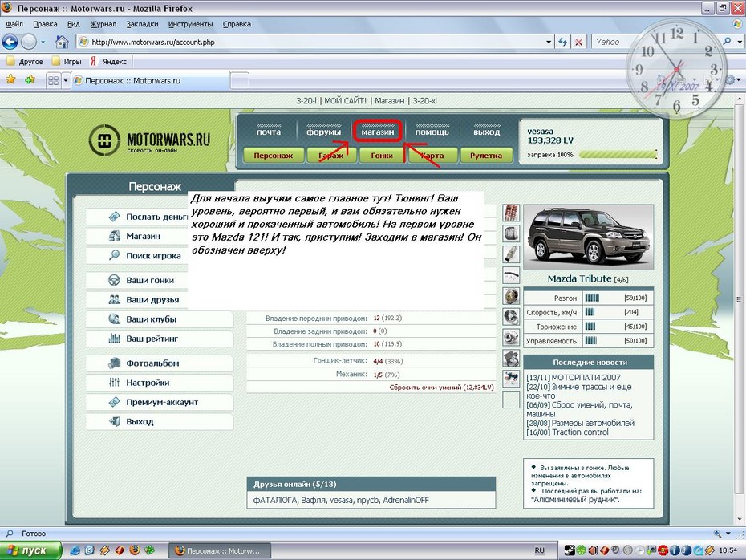Click the Mazda Tribute car thumbnail

[x=589, y=237]
